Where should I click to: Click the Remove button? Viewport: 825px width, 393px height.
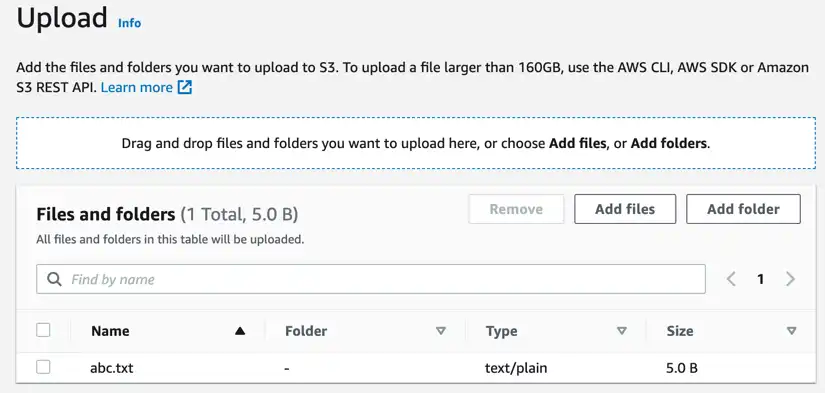pyautogui.click(x=516, y=209)
